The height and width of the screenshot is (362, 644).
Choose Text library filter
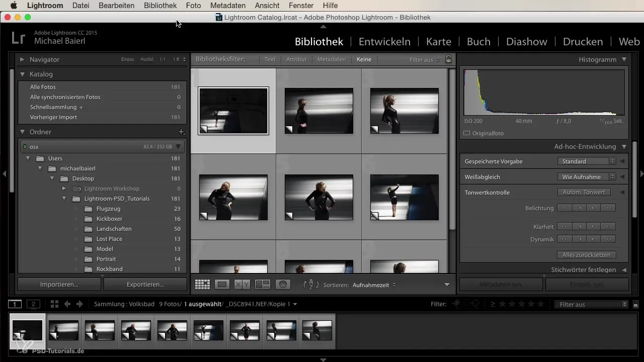click(x=270, y=59)
